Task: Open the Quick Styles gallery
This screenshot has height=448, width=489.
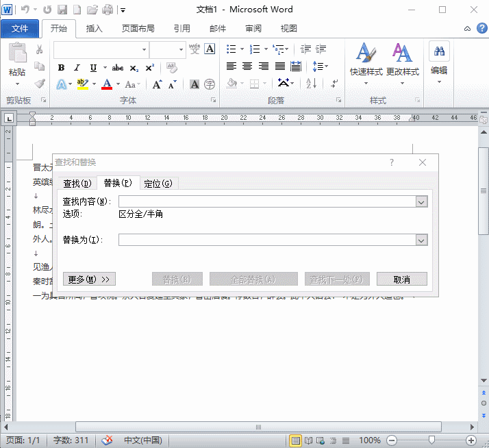Action: click(366, 64)
